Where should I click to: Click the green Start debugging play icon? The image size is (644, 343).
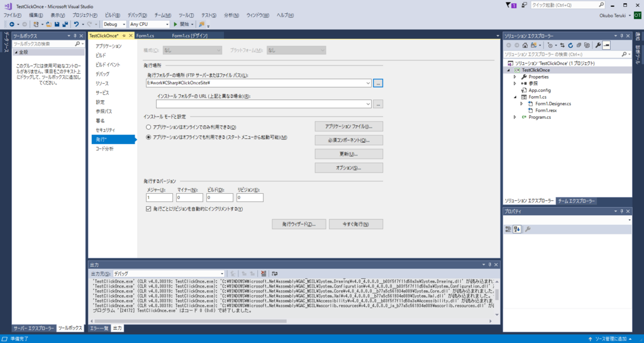tap(175, 25)
